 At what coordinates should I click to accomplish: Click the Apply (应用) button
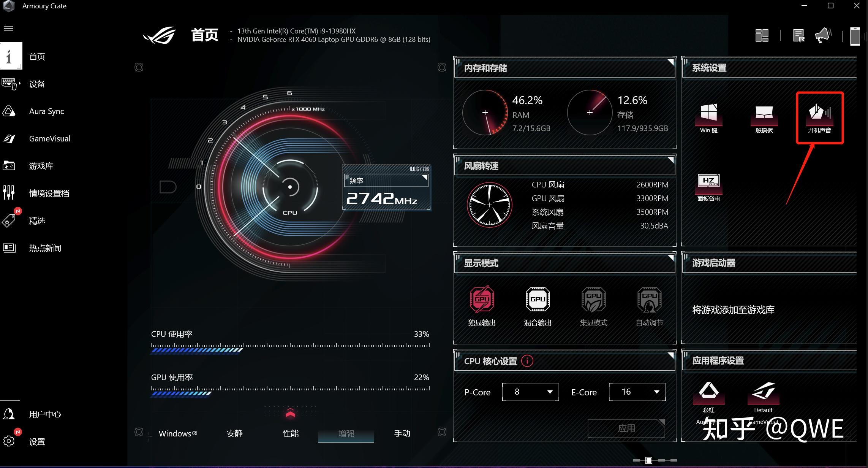click(626, 428)
